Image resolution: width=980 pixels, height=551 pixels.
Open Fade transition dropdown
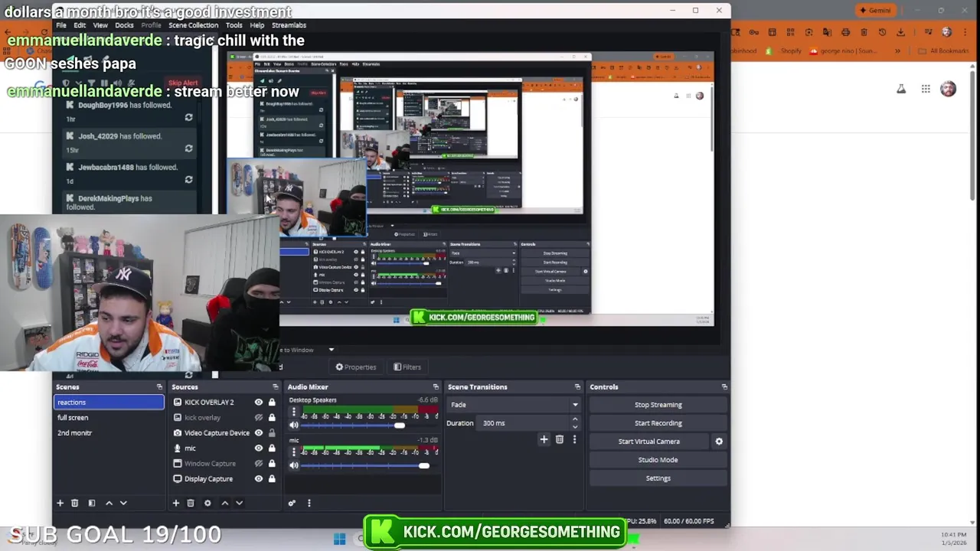tap(514, 405)
